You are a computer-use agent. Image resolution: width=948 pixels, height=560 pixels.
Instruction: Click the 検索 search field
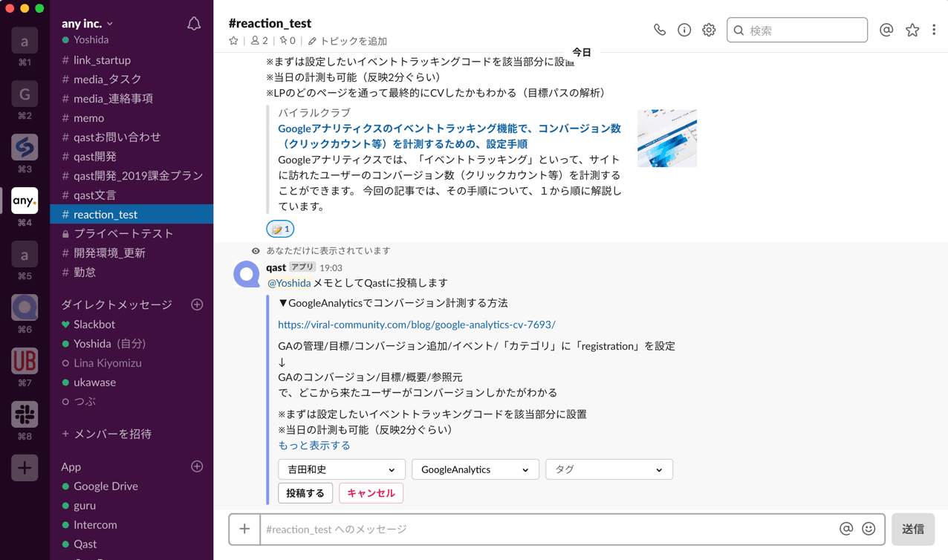coord(797,30)
